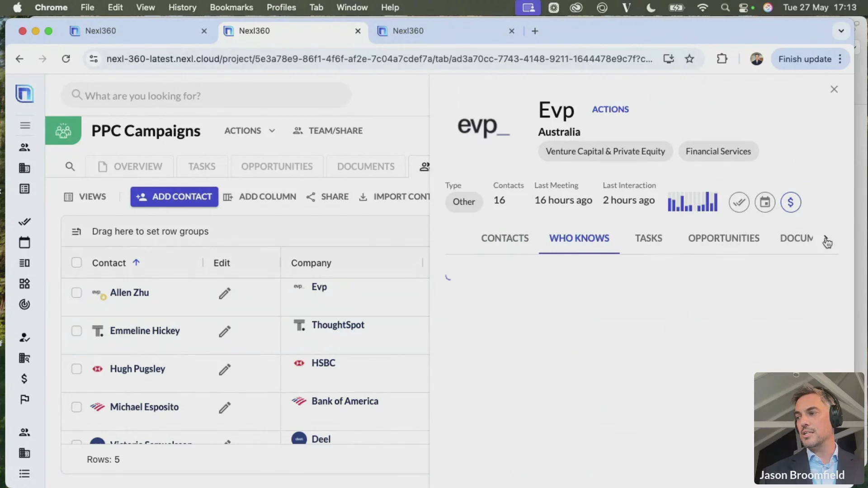Switch to the project DOCUMENTS tab
The width and height of the screenshot is (868, 488).
coord(366,167)
